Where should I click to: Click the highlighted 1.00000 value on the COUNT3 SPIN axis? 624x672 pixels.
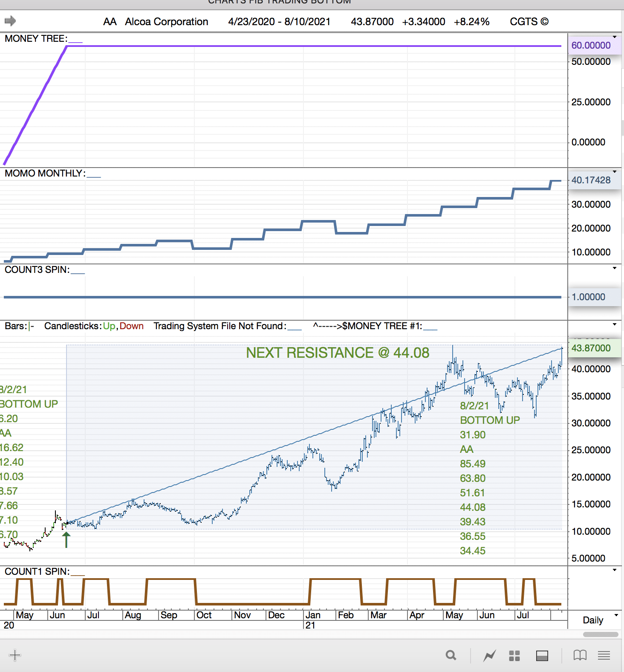tap(588, 297)
